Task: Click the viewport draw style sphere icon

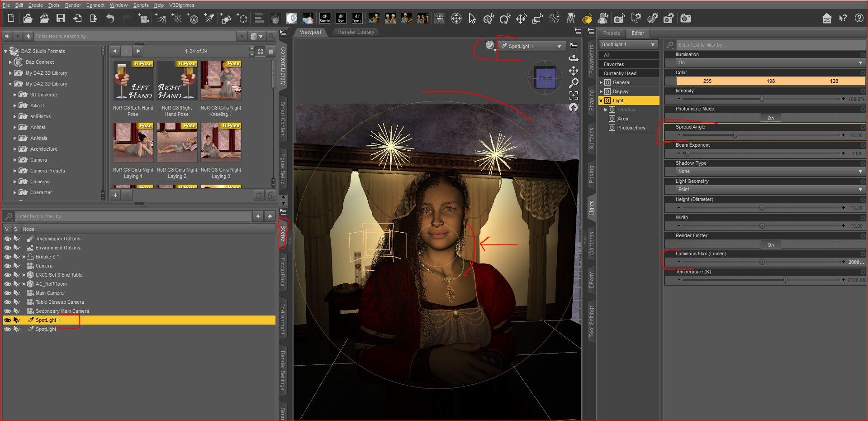Action: tap(489, 45)
